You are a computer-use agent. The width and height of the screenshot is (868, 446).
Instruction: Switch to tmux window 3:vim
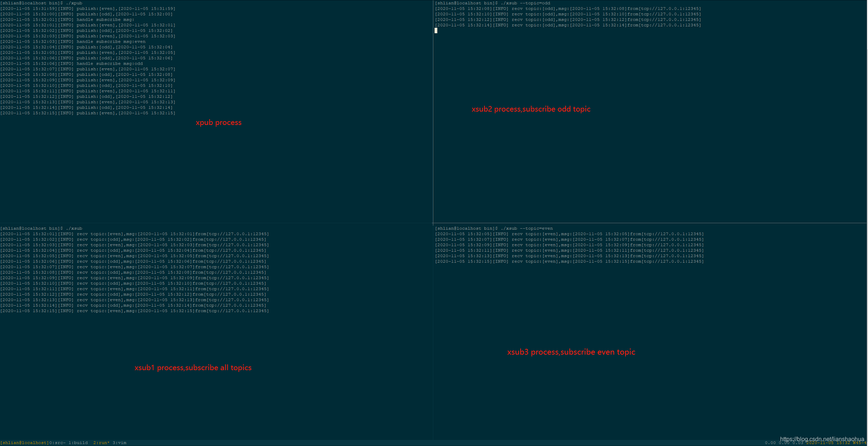pyautogui.click(x=119, y=443)
